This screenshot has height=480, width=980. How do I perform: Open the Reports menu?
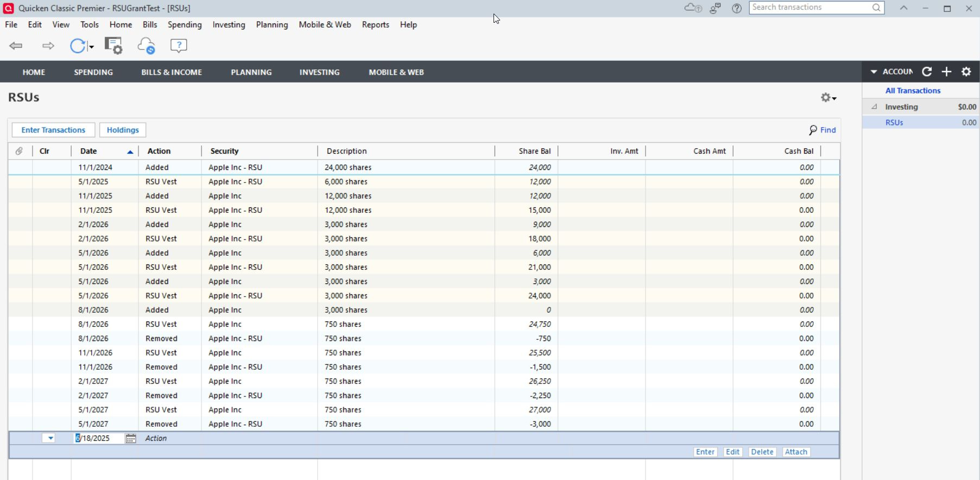376,25
